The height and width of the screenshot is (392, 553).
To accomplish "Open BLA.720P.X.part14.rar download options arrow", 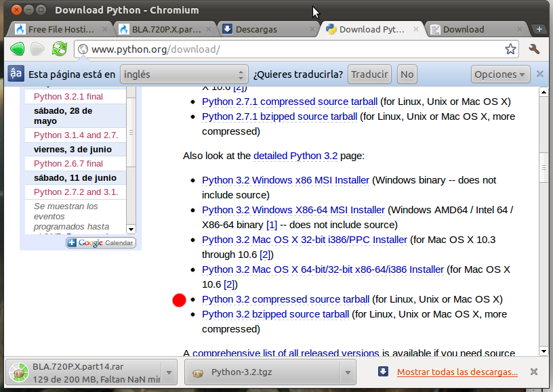I will (169, 372).
